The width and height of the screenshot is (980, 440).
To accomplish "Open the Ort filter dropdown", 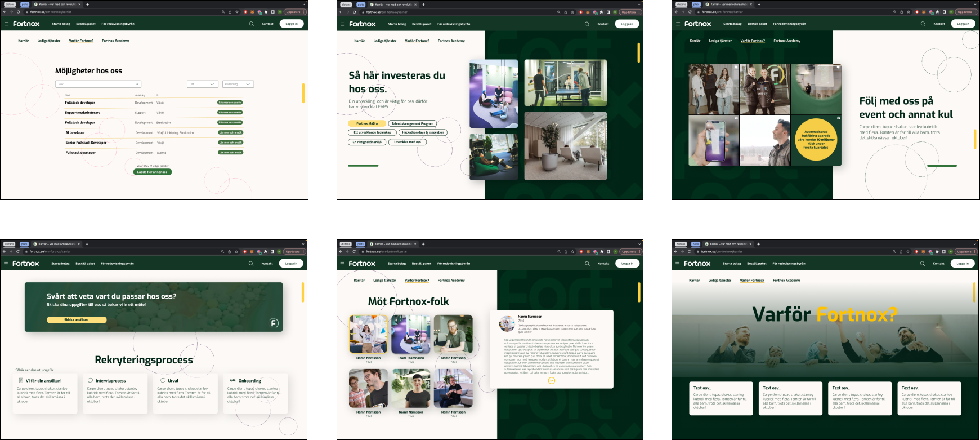I will click(x=203, y=84).
